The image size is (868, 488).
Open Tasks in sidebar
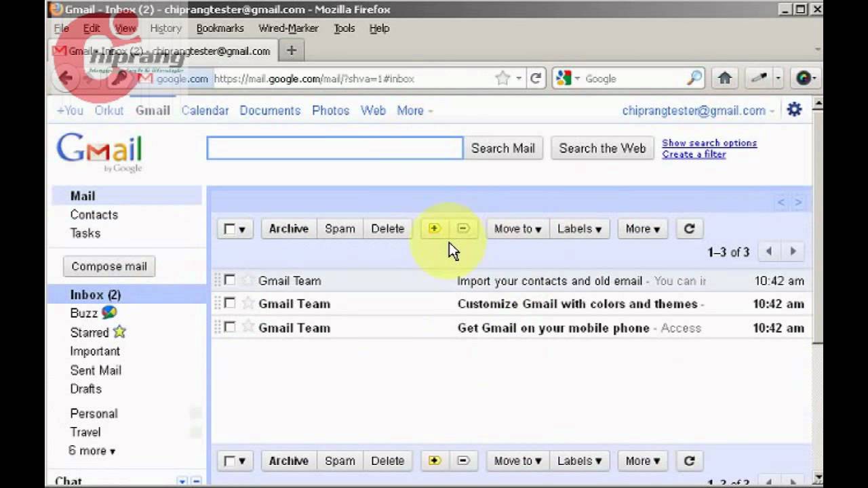[85, 233]
